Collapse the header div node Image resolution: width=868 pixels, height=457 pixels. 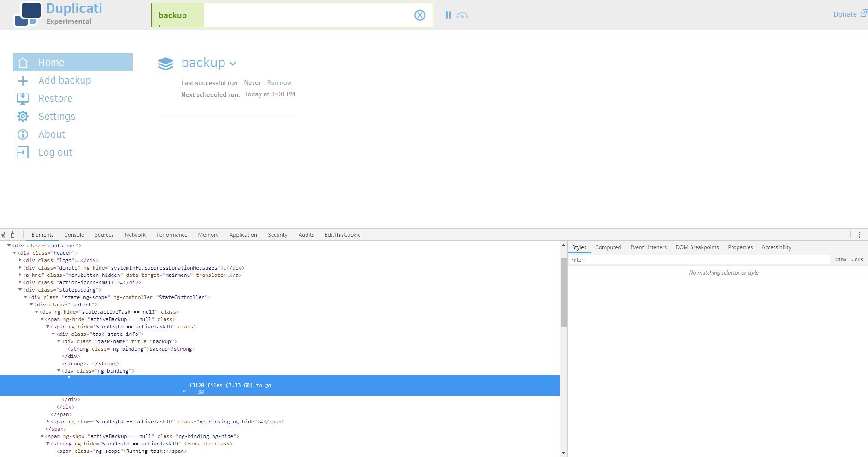click(x=14, y=253)
